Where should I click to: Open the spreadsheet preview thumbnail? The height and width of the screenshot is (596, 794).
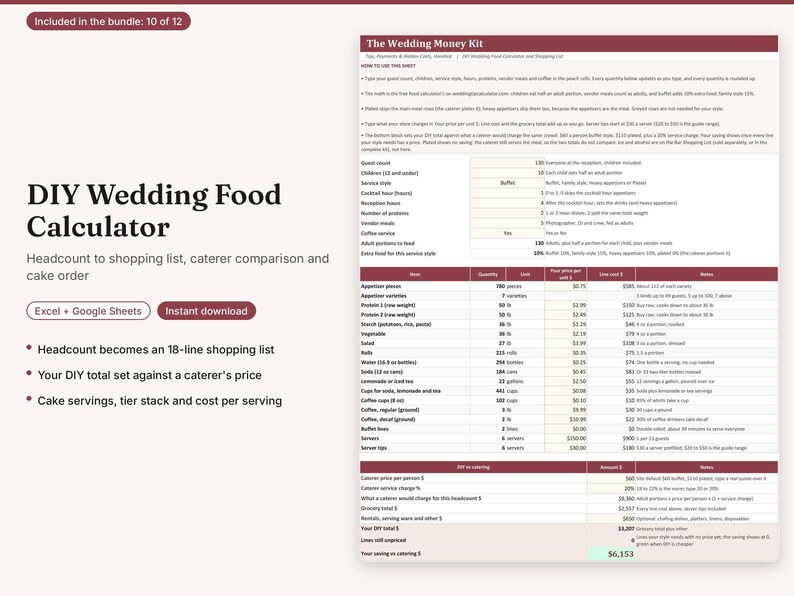click(569, 298)
